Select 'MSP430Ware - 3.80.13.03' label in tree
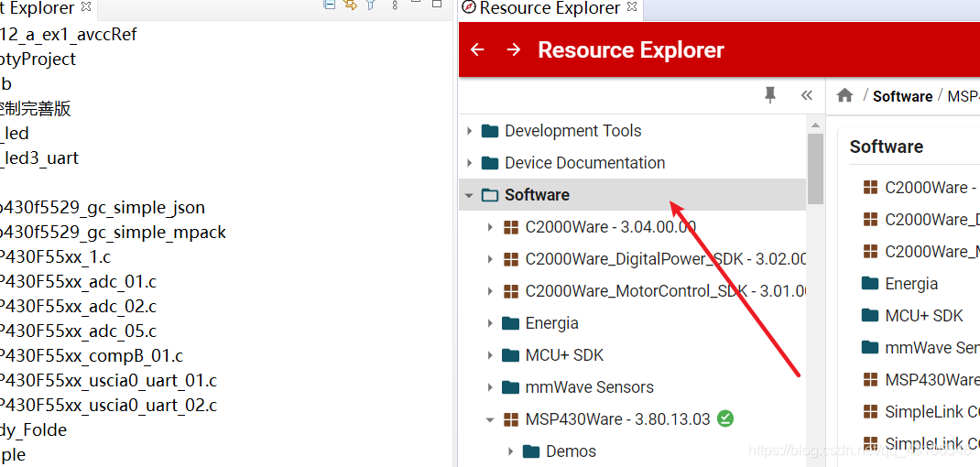The height and width of the screenshot is (467, 980). tap(617, 419)
